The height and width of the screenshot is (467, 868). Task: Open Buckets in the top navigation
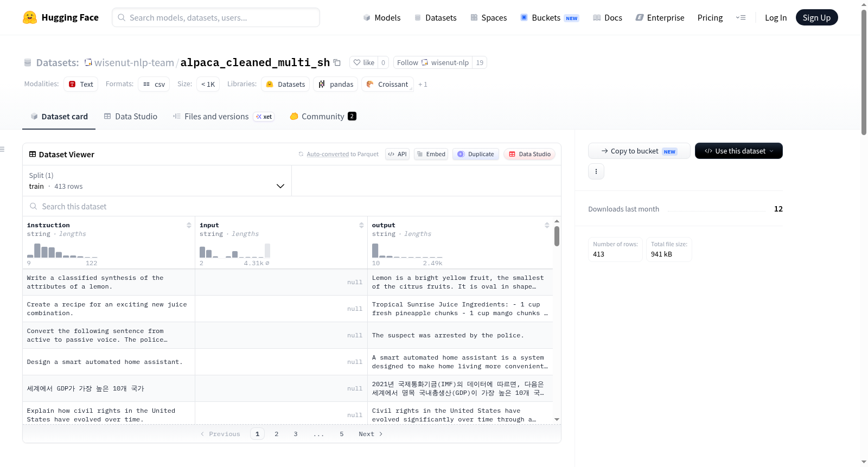pyautogui.click(x=550, y=18)
